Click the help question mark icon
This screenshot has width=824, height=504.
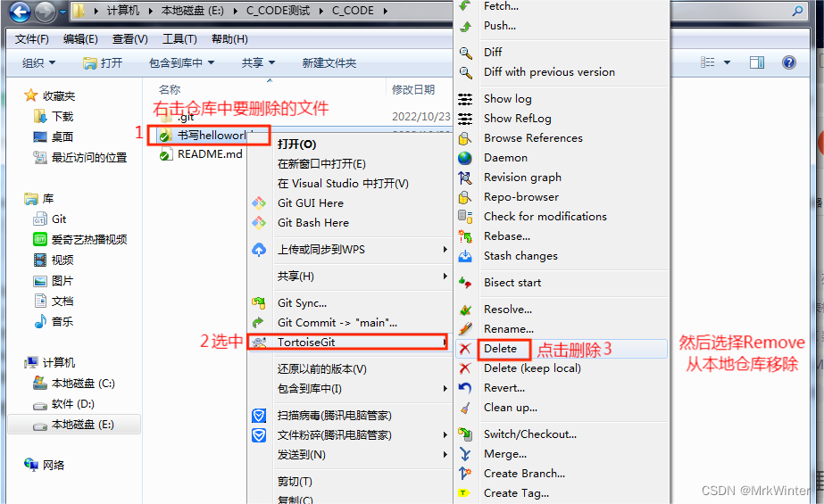click(789, 62)
